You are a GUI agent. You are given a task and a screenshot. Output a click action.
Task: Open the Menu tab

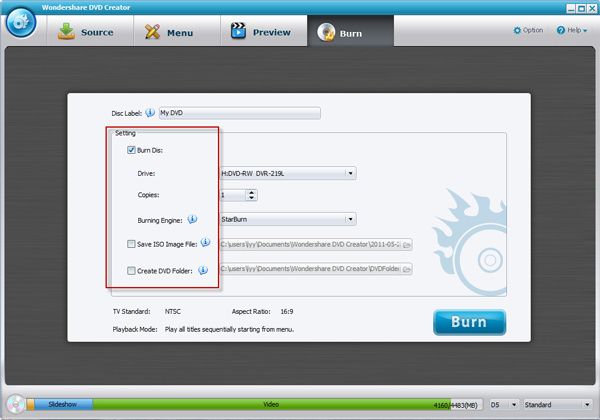176,32
